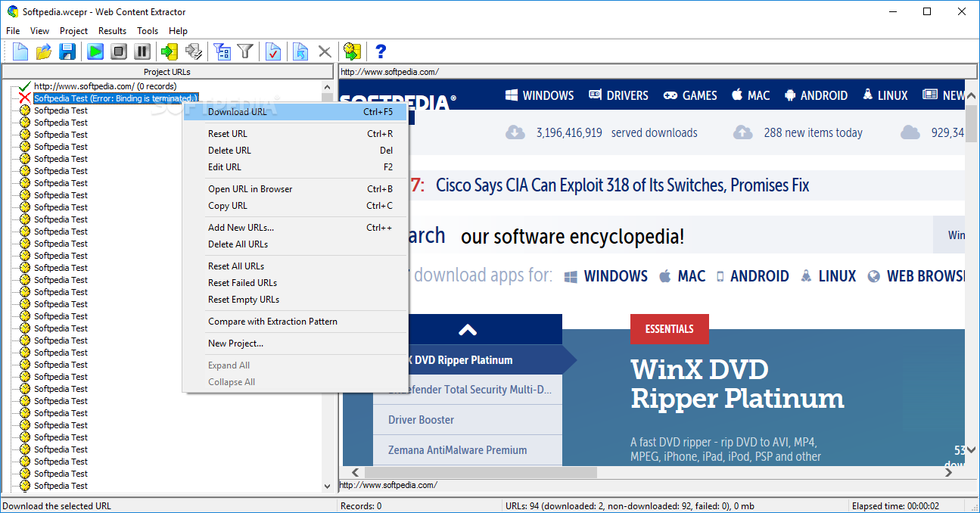Click the clock scheduled export toolbar icon
Viewport: 980px width, 513px height.
pyautogui.click(x=352, y=51)
